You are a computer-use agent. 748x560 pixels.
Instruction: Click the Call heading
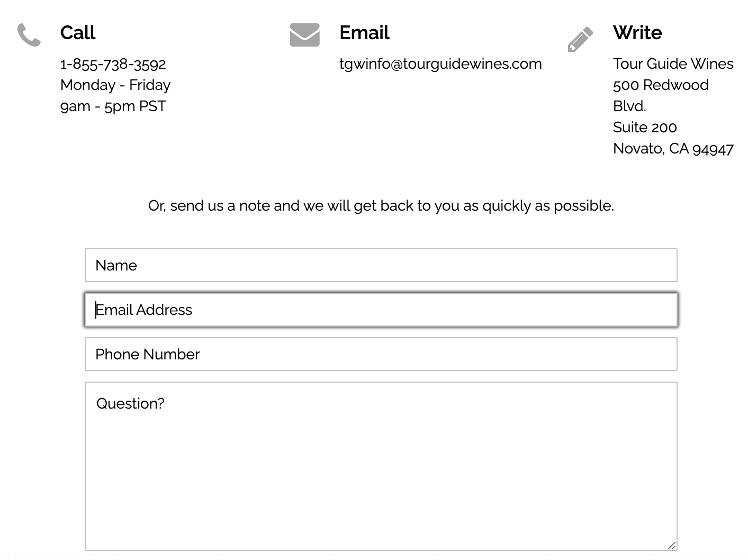tap(78, 33)
